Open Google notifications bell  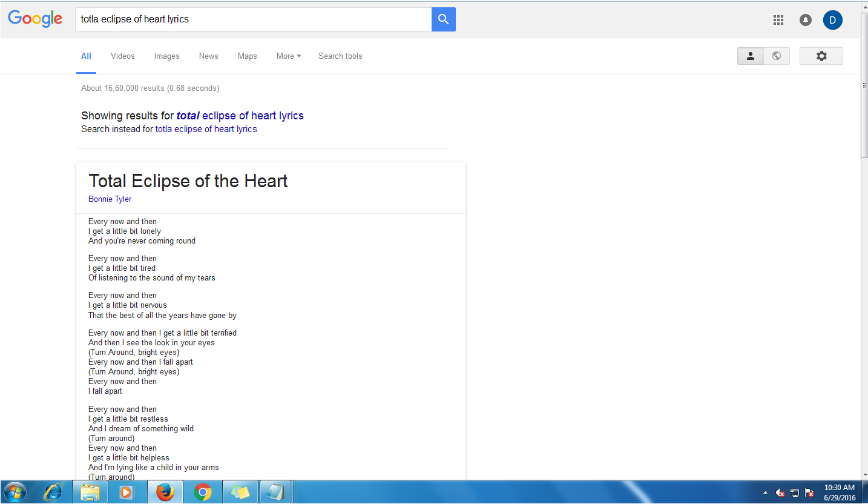tap(806, 20)
